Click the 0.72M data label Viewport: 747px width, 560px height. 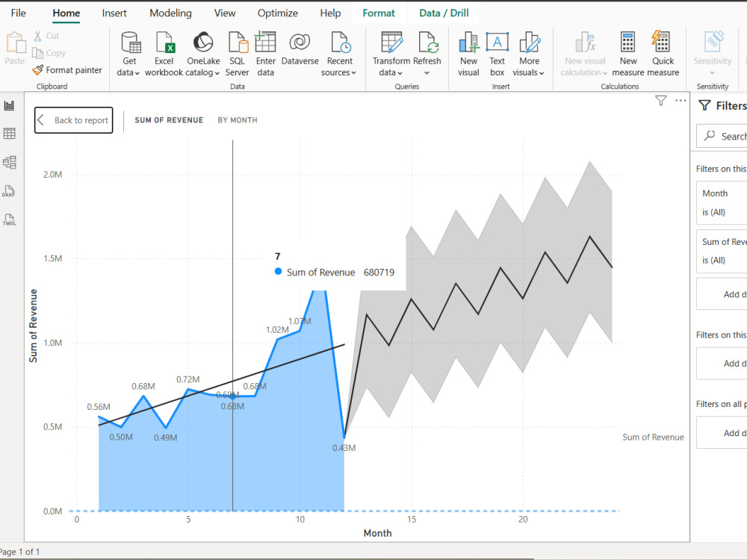coord(187,379)
